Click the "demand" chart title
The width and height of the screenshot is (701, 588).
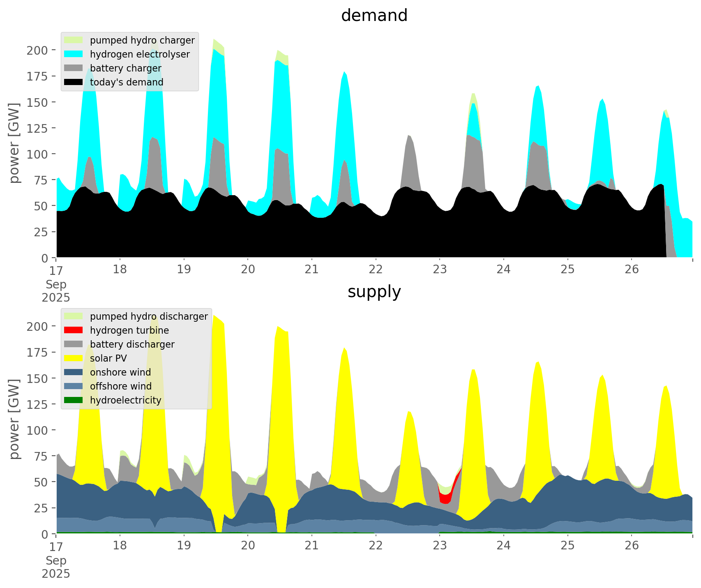374,16
